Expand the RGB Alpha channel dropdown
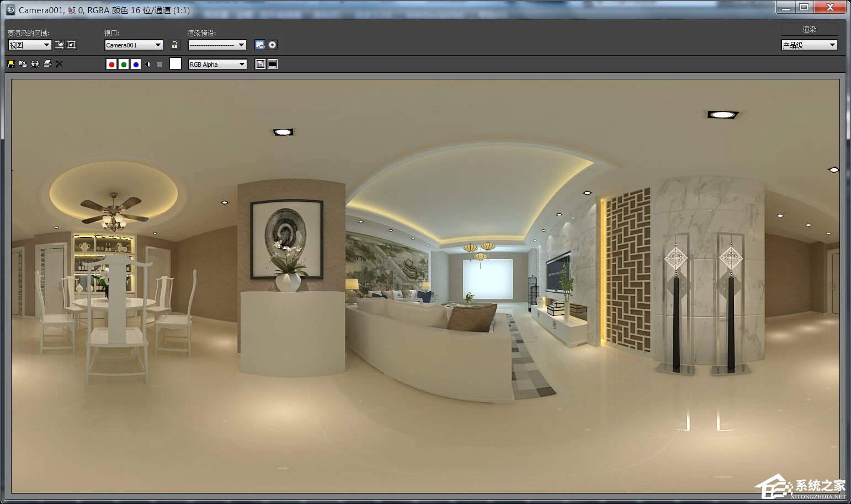 (217, 64)
